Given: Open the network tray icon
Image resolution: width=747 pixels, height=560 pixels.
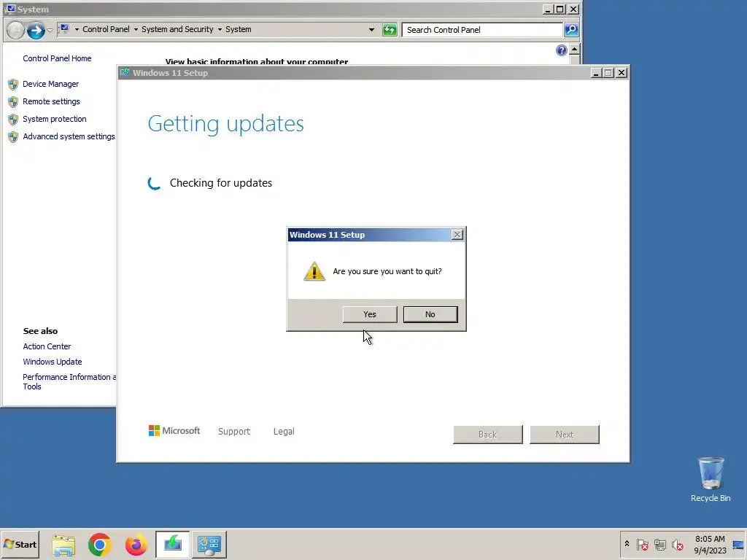Looking at the screenshot, I should click(x=659, y=544).
